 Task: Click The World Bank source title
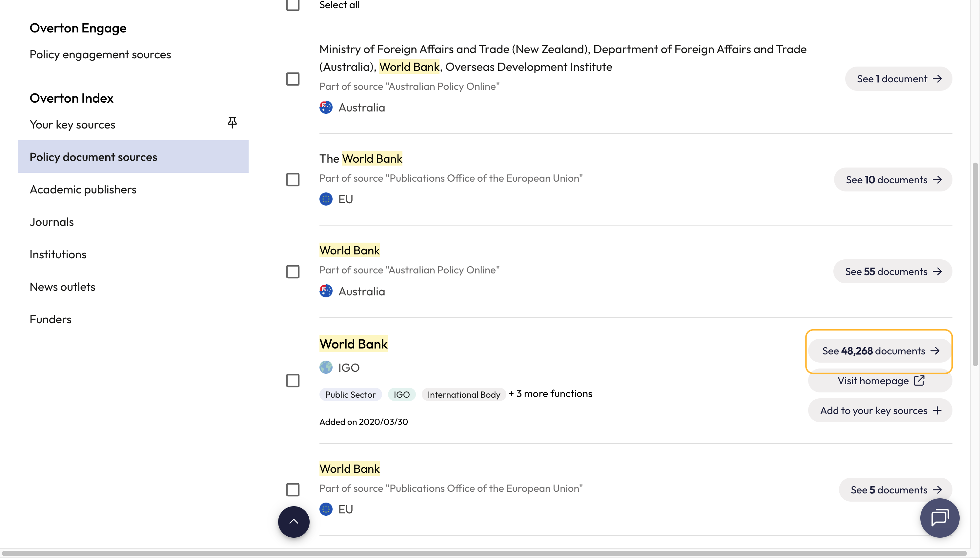pyautogui.click(x=361, y=158)
